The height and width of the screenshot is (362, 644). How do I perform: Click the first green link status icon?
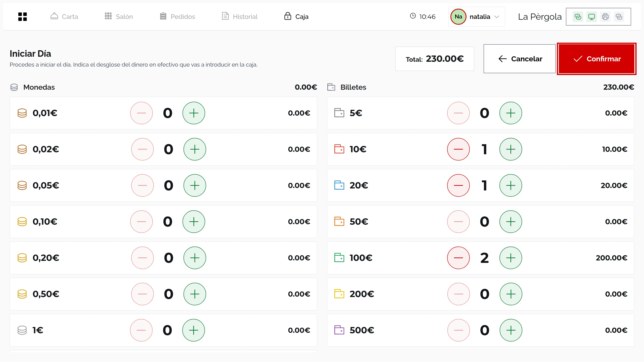(578, 17)
